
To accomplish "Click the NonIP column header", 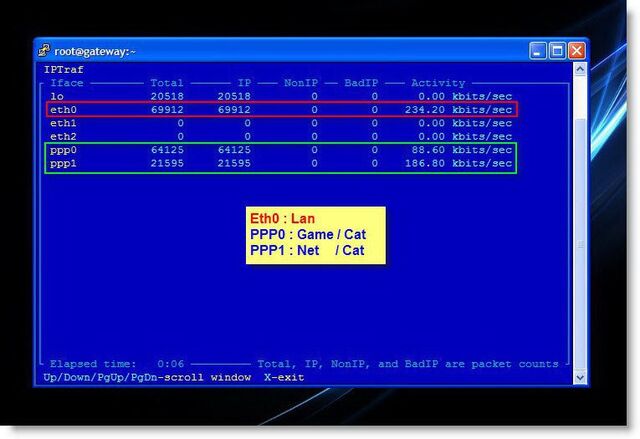I will pyautogui.click(x=301, y=83).
